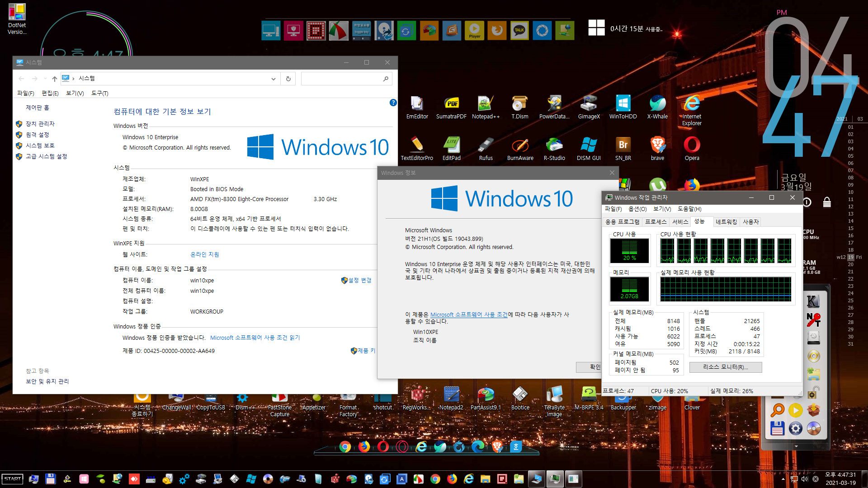The image size is (868, 488).
Task: Launch BurnAware from the desktop
Action: 520,149
